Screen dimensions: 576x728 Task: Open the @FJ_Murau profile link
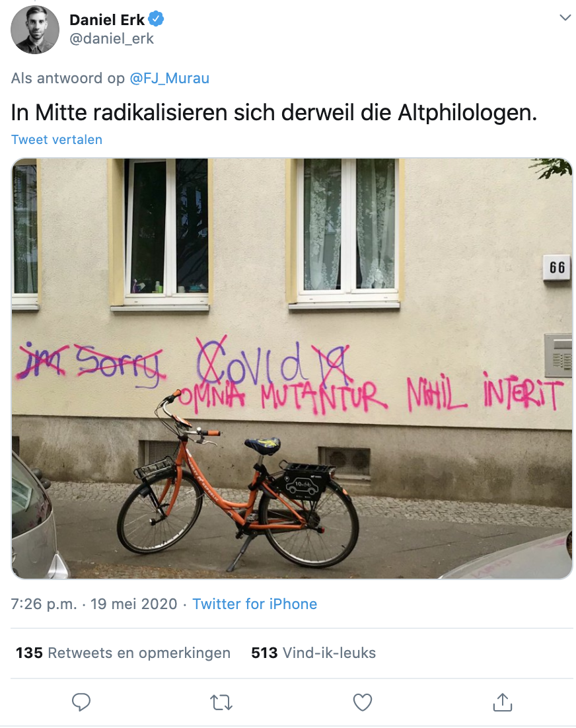(169, 78)
